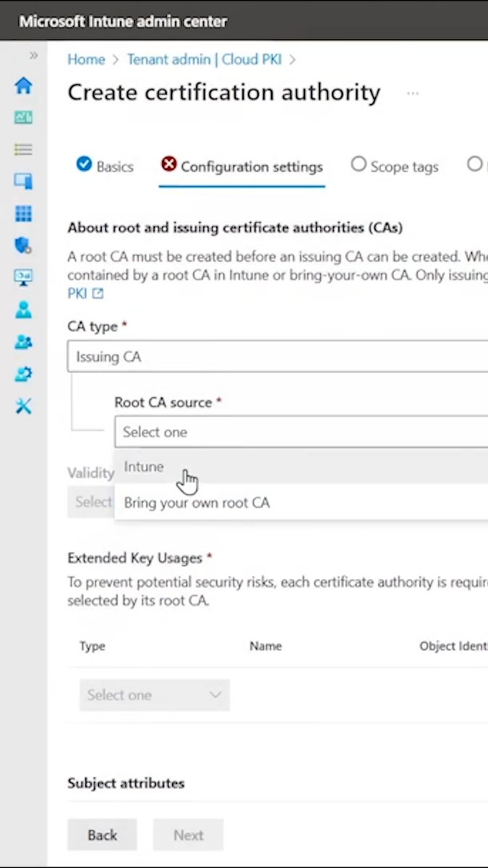Open Users icon in left sidebar

(23, 310)
